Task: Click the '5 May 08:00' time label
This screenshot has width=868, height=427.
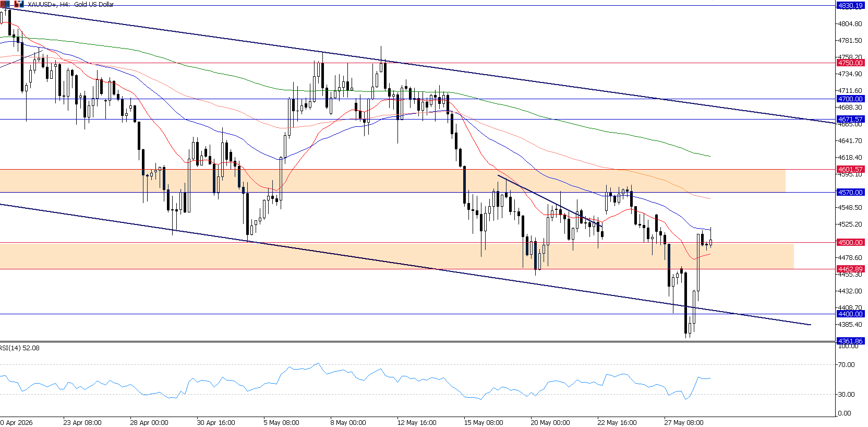Action: [282, 423]
